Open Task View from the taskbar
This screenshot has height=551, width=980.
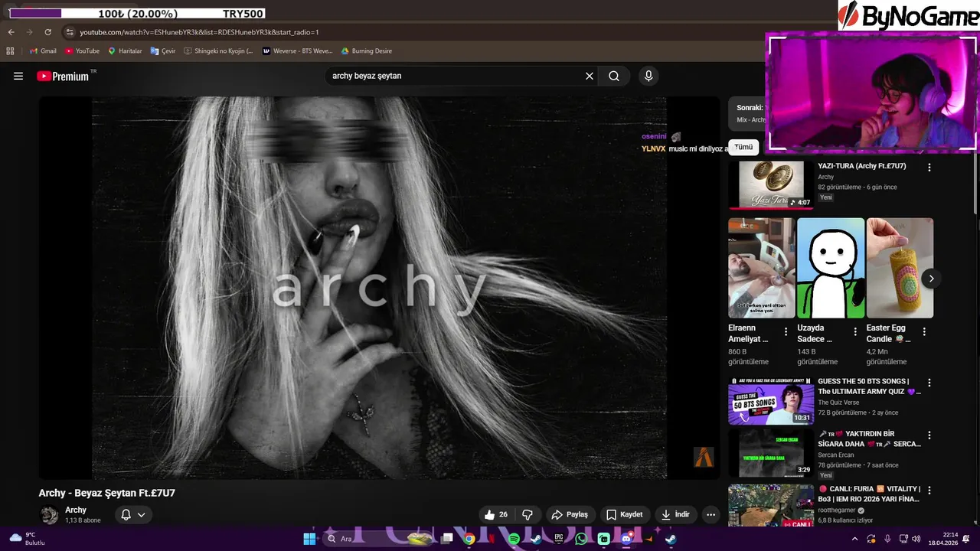click(446, 539)
